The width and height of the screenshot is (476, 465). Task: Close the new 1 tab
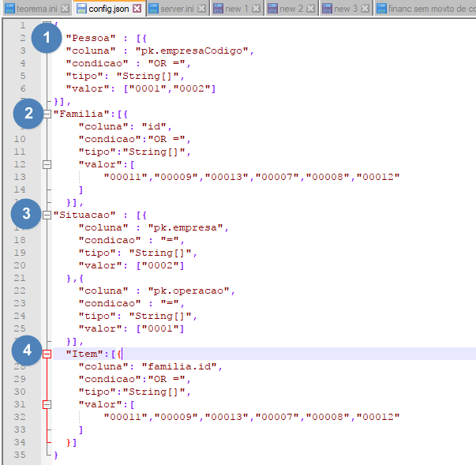point(257,9)
